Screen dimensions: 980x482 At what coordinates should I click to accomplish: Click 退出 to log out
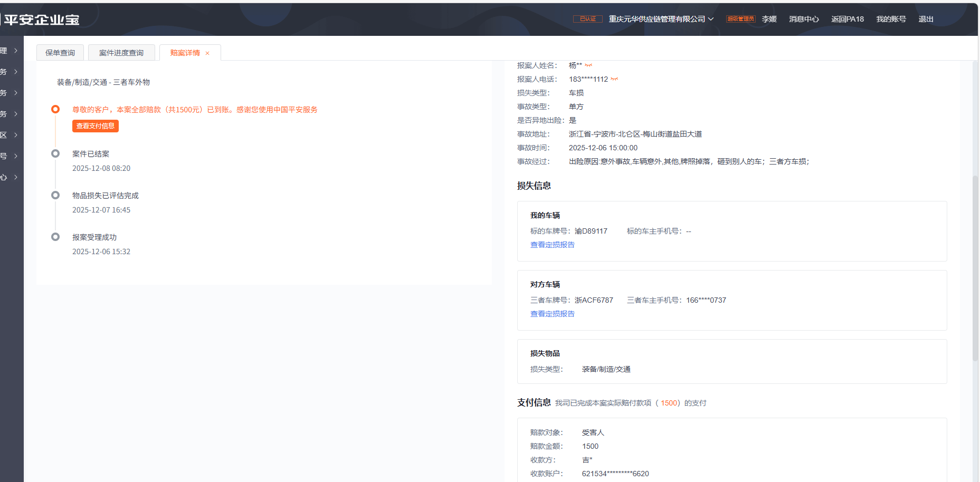point(926,19)
